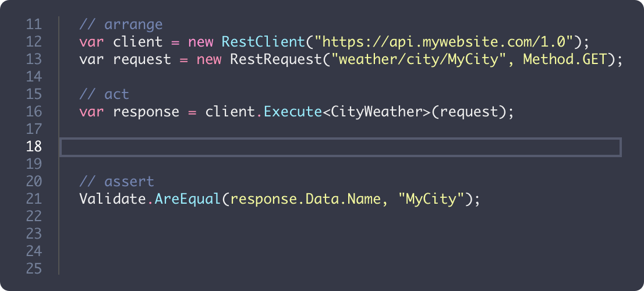The width and height of the screenshot is (644, 291).
Task: Click the "// arrange" comment
Action: click(121, 24)
